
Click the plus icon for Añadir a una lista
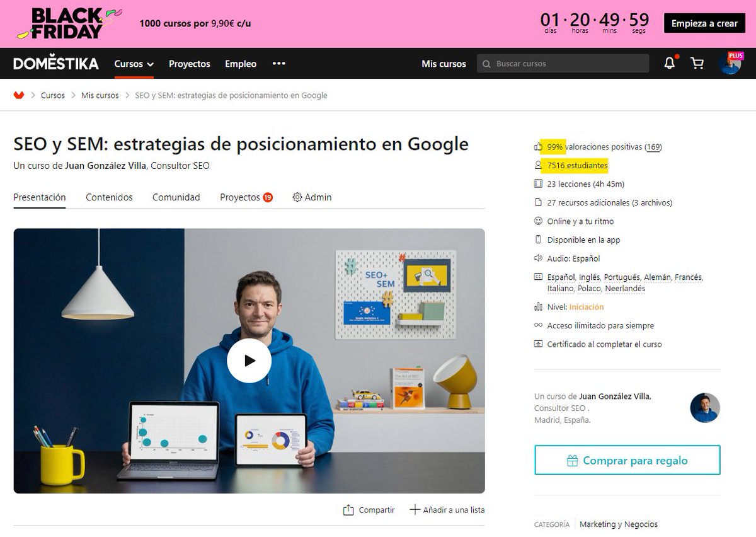(x=415, y=510)
